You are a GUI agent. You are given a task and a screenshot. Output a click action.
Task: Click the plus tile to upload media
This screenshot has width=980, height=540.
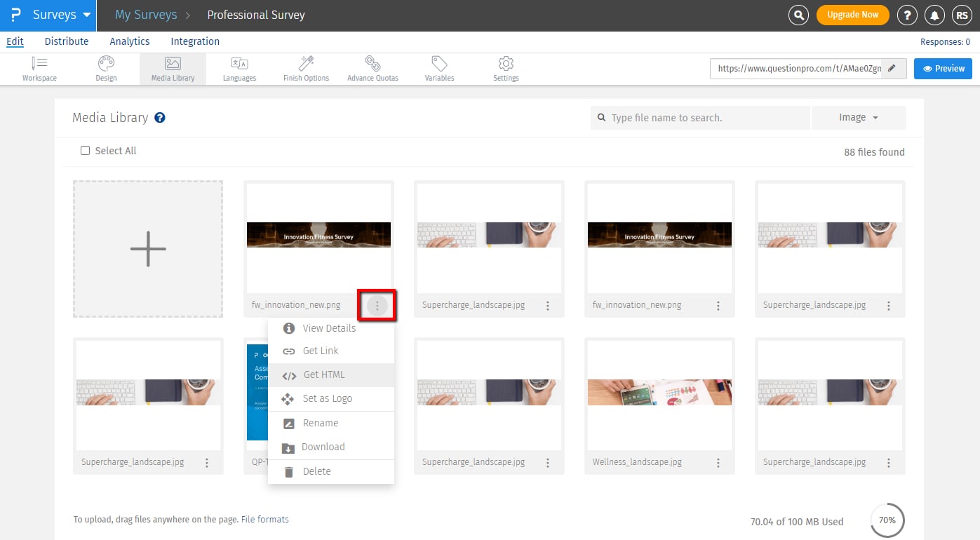[147, 248]
